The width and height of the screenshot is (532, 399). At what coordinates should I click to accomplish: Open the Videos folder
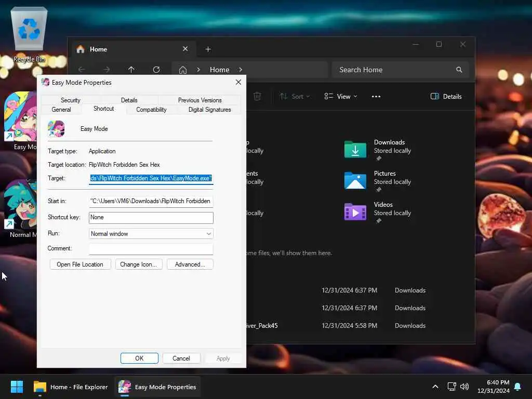pos(378,212)
